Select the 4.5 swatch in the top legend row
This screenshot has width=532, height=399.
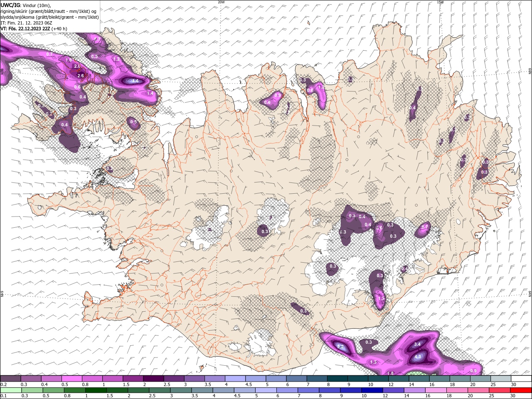click(x=256, y=379)
